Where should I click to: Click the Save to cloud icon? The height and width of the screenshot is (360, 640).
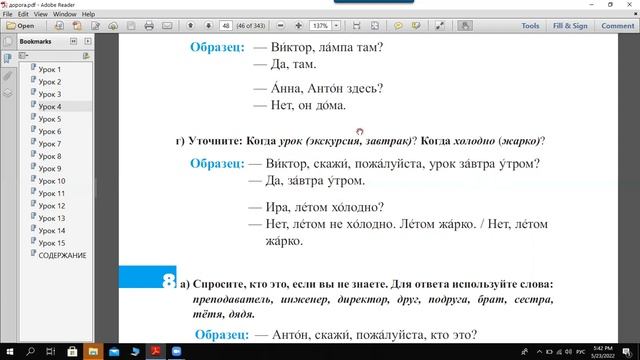(x=113, y=26)
